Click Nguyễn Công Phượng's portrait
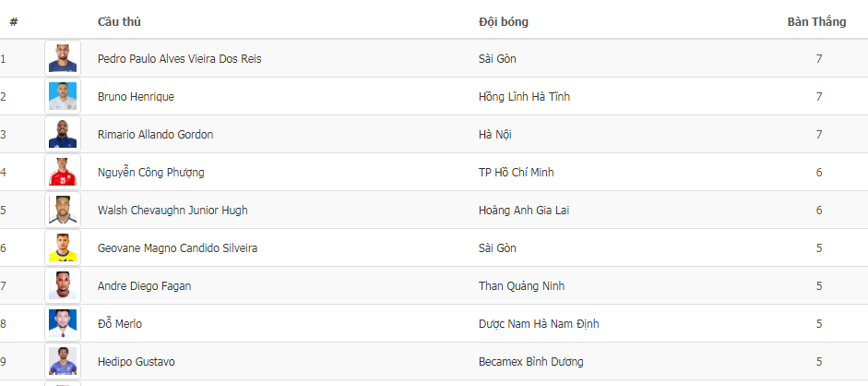Screen dimensions: 868x386 pyautogui.click(x=63, y=173)
